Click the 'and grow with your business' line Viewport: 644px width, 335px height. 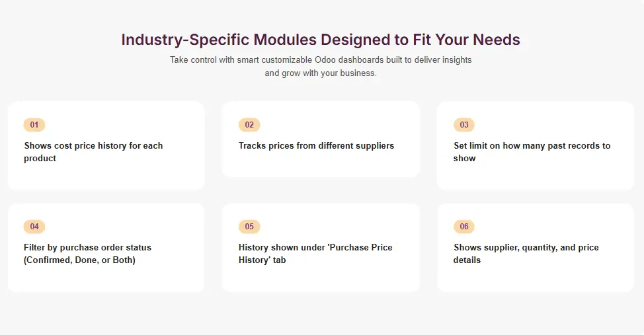coord(321,73)
